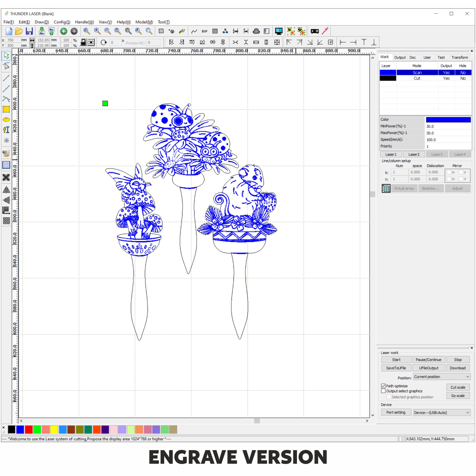Toggle the aspect ratio lock icon
Screen dimensions: 476x476
point(83,42)
